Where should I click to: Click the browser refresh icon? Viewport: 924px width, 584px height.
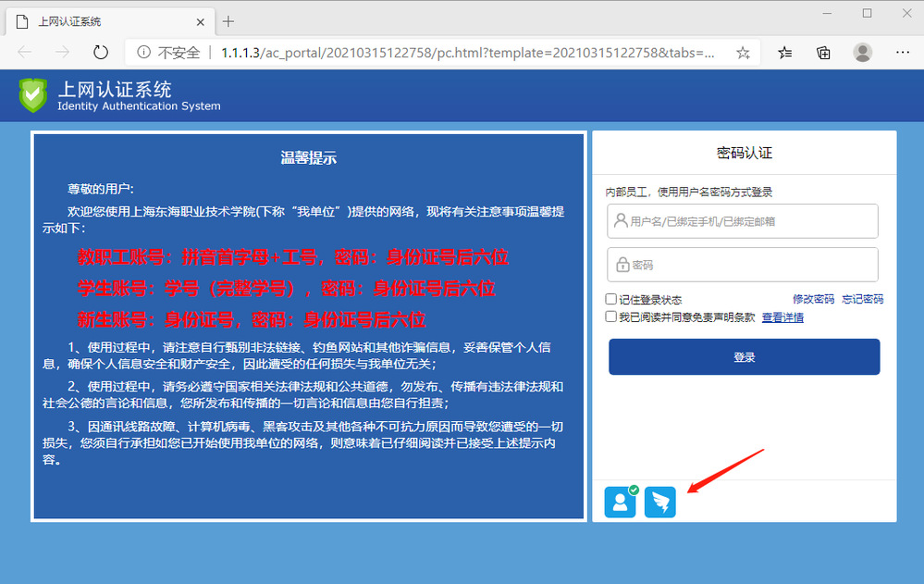click(x=101, y=53)
